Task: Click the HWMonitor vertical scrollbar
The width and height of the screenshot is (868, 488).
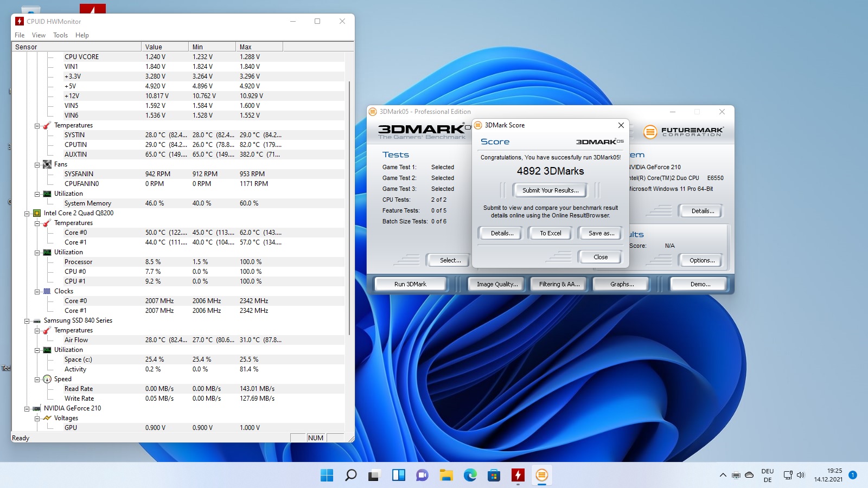Action: (349, 208)
